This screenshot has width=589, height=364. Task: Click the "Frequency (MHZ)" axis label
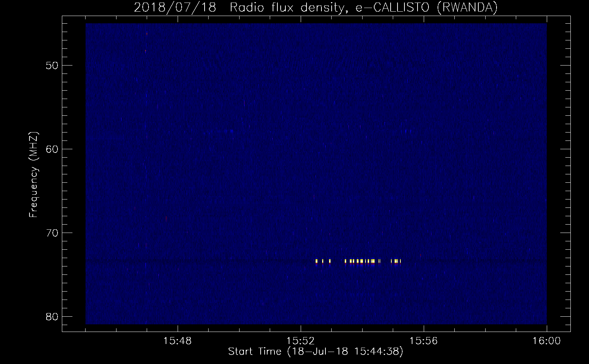[x=33, y=175]
